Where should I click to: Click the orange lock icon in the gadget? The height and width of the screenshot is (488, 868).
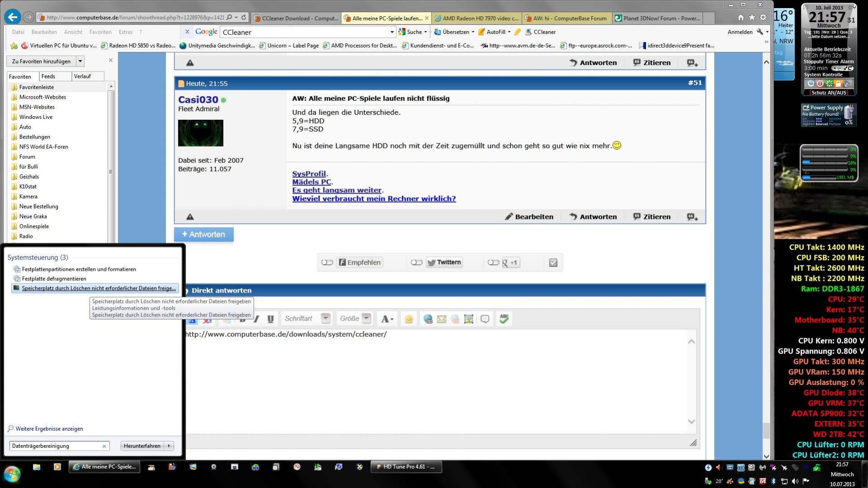click(838, 84)
